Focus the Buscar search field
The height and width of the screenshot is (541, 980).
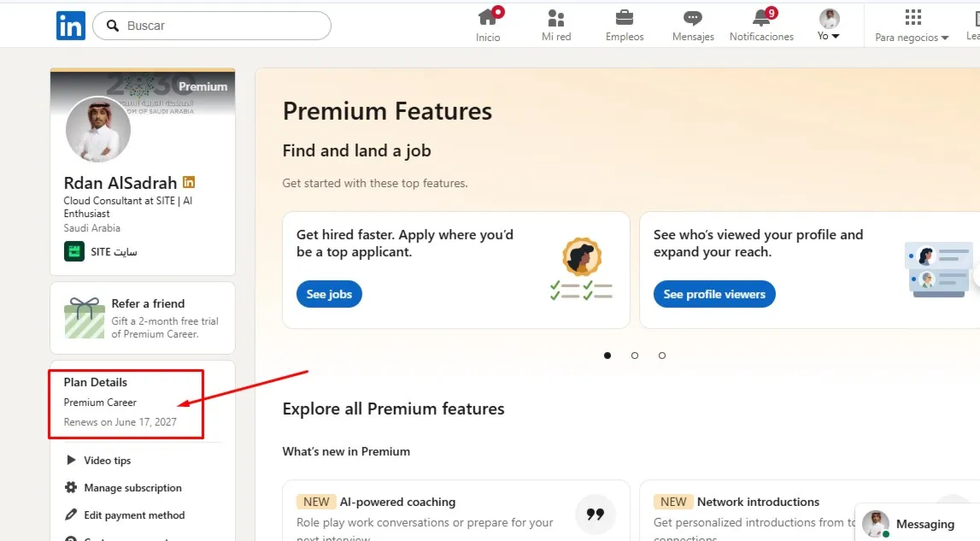click(212, 26)
